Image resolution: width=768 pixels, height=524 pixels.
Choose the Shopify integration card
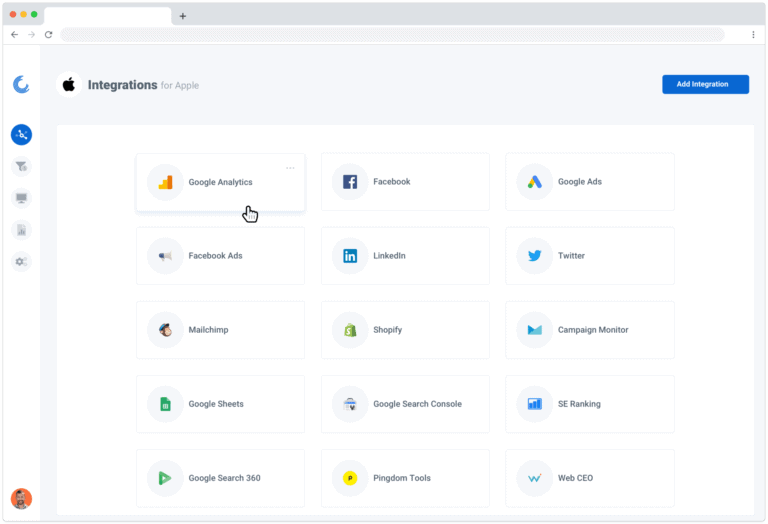coord(405,330)
